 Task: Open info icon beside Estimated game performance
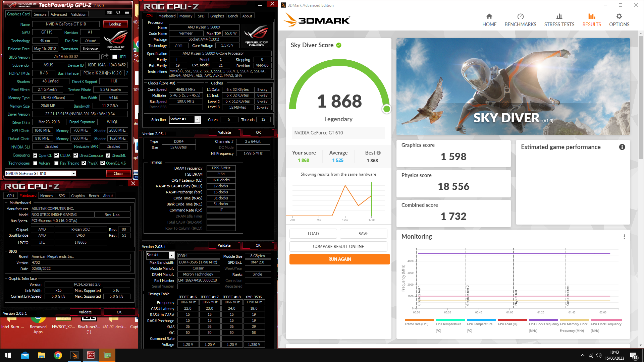(622, 147)
